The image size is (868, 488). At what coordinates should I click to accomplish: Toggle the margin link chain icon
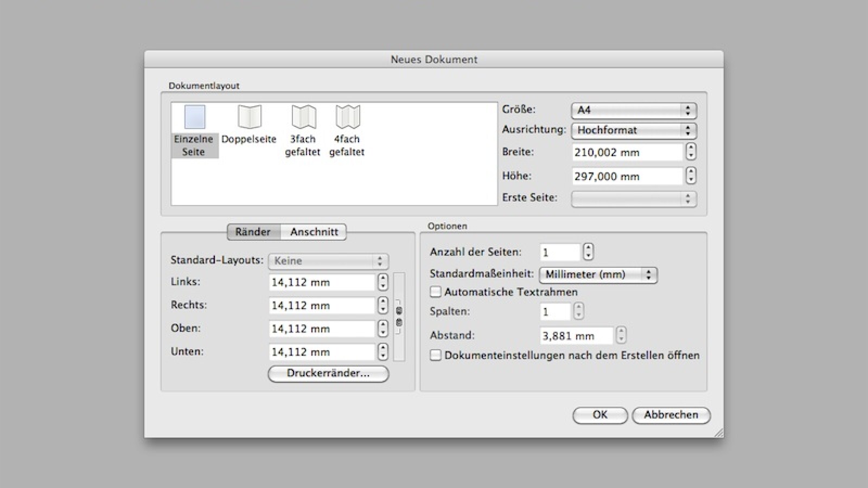[x=399, y=317]
